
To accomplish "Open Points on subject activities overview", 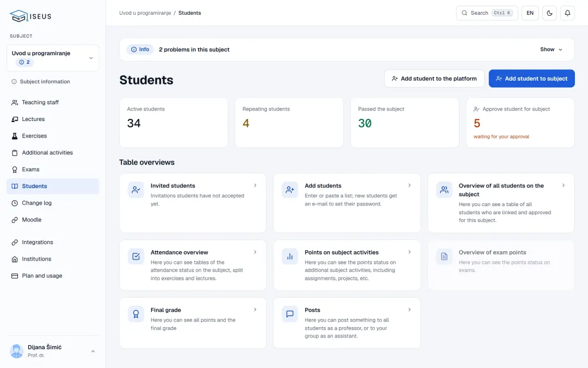I will click(347, 265).
